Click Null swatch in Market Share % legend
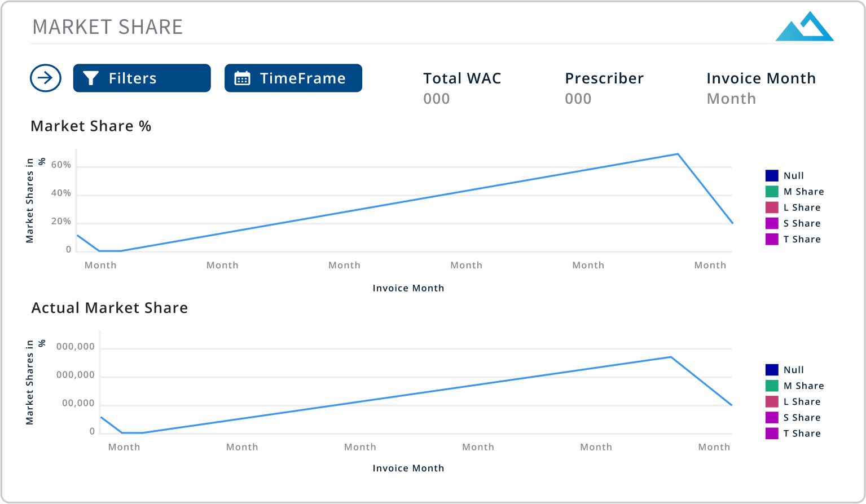This screenshot has height=504, width=866. tap(772, 176)
